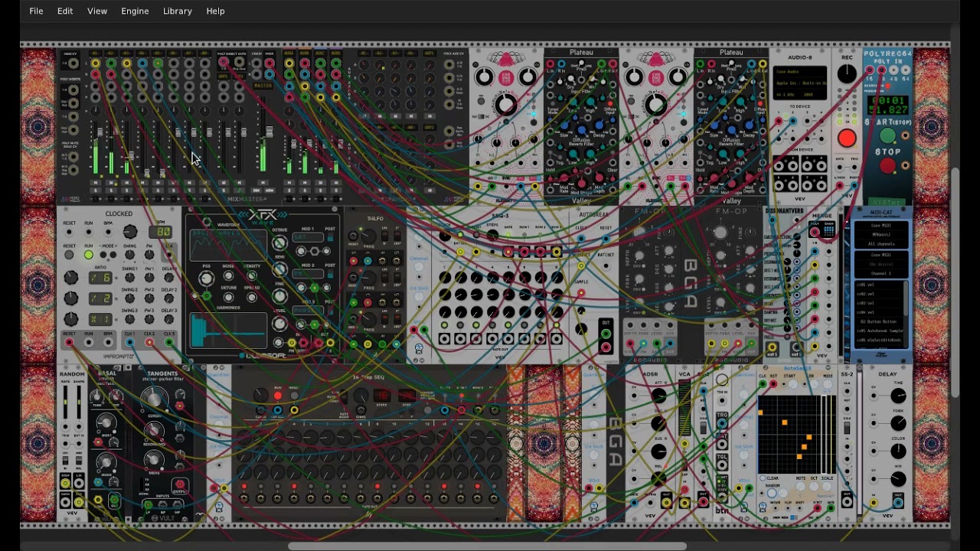Click the Clocked RESET output jack
This screenshot has width=980, height=551.
69,342
